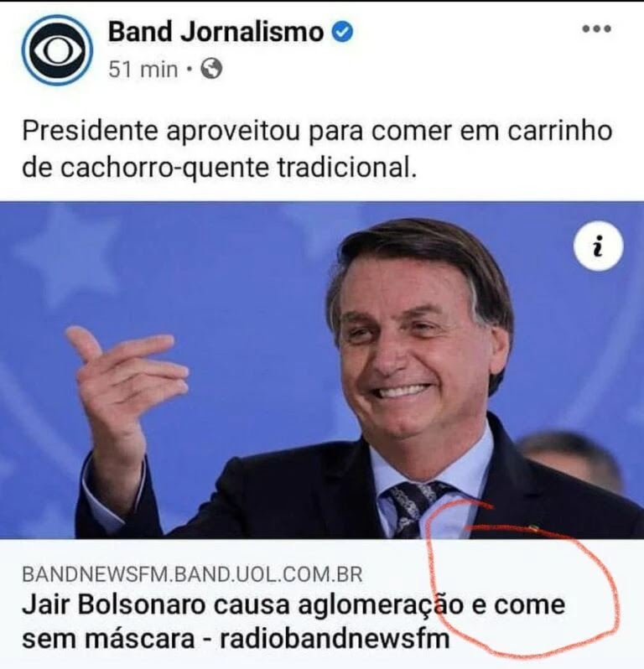Click the lapel pin on the jacket
Viewport: 644px width, 669px height.
[x=533, y=529]
